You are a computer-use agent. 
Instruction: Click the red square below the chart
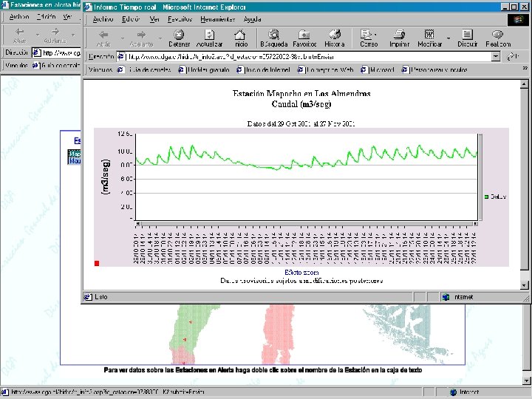[97, 263]
